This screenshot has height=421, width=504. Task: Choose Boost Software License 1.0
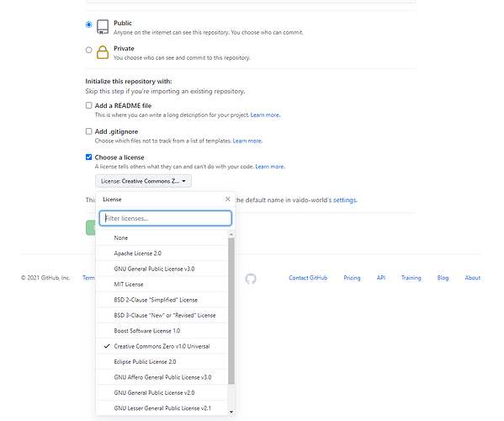coord(162,331)
